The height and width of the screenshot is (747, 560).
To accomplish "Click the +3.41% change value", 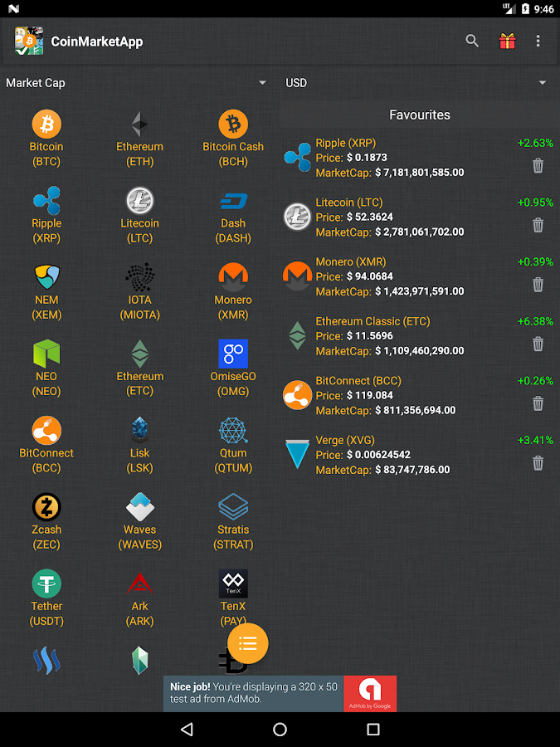I will 535,440.
